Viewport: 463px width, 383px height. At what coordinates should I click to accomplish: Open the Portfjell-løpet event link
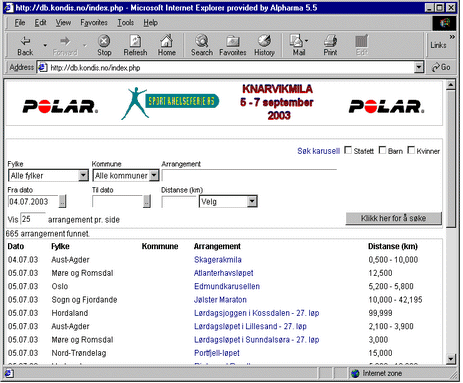pyautogui.click(x=217, y=353)
